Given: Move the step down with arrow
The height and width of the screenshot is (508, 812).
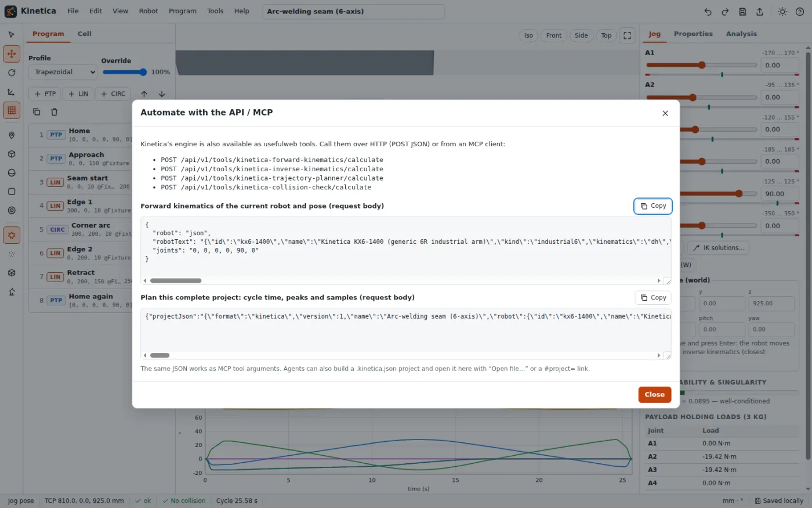Looking at the screenshot, I should click(x=162, y=94).
